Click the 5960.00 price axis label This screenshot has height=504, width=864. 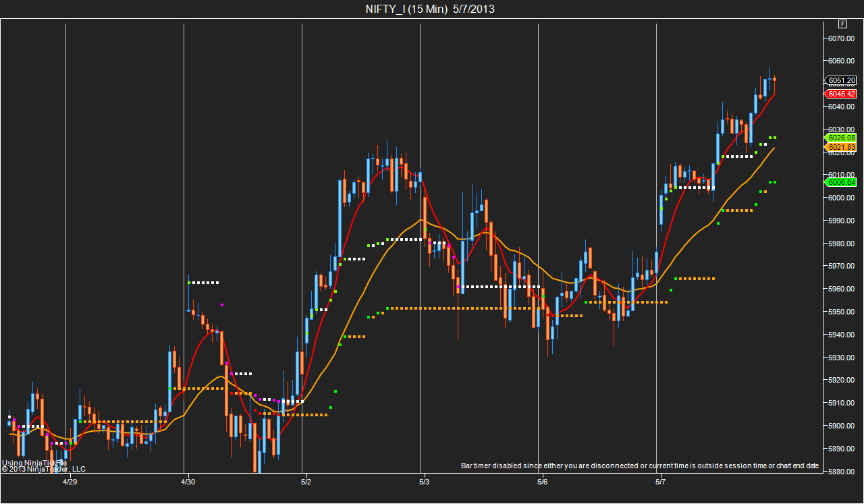pos(842,289)
